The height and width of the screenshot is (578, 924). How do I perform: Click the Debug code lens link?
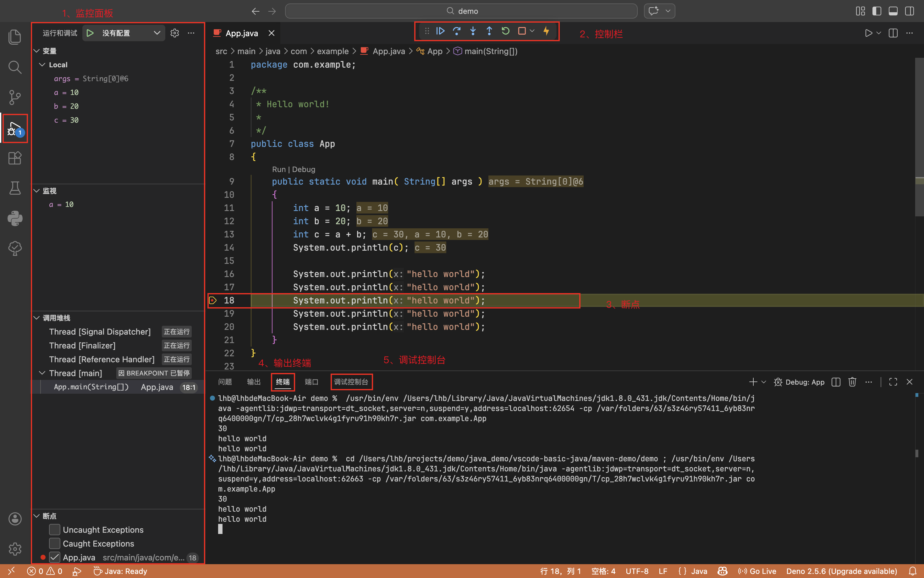tap(304, 170)
